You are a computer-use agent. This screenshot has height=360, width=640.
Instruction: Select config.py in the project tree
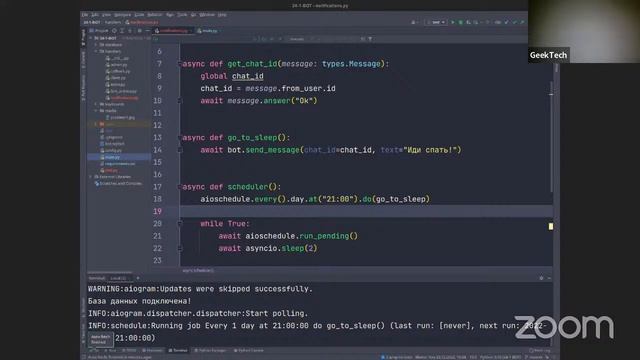click(x=111, y=150)
